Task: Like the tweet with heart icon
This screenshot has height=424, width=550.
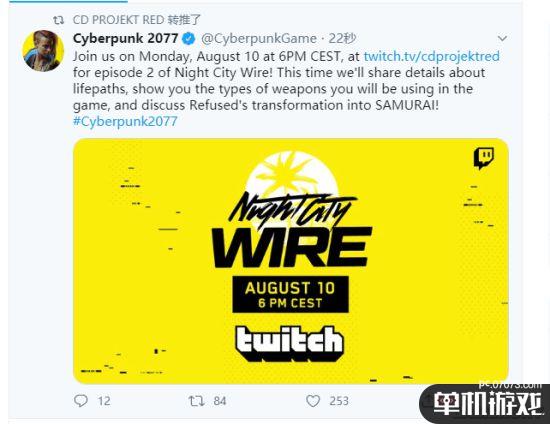Action: tap(313, 401)
